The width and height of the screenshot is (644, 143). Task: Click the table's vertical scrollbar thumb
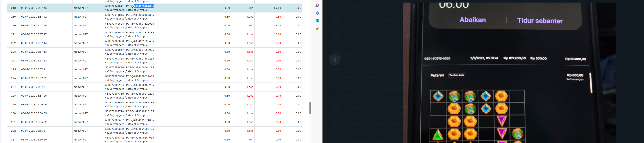(310, 108)
